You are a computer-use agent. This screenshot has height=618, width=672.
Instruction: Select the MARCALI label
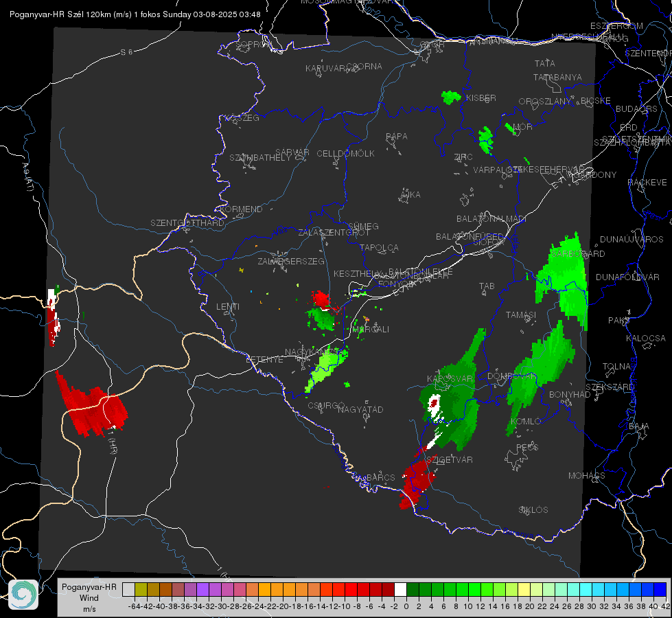(371, 330)
